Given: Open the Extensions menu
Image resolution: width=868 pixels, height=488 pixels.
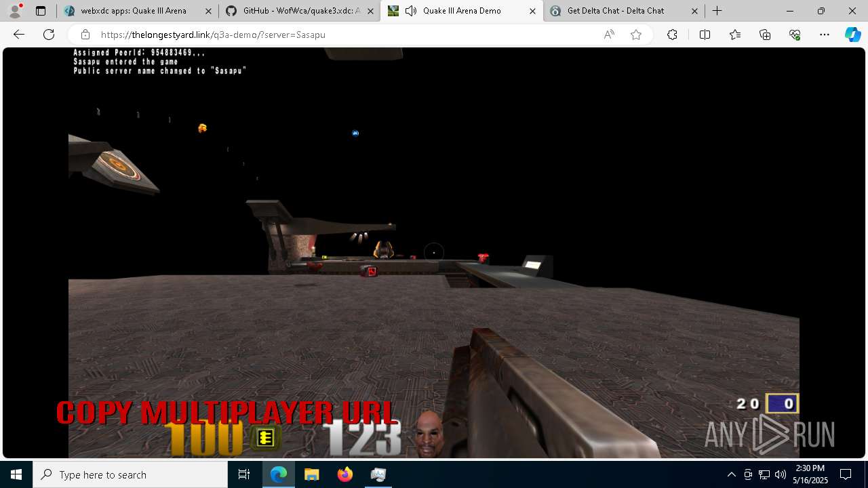Looking at the screenshot, I should (x=672, y=35).
